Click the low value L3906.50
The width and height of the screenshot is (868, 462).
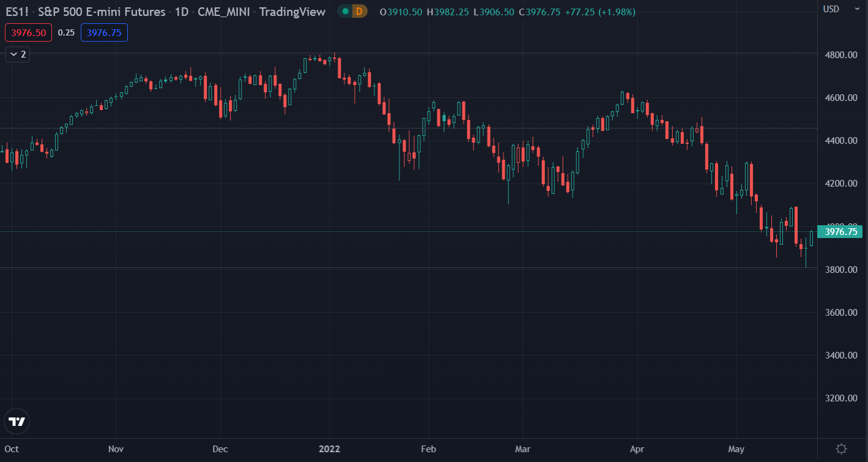point(494,12)
